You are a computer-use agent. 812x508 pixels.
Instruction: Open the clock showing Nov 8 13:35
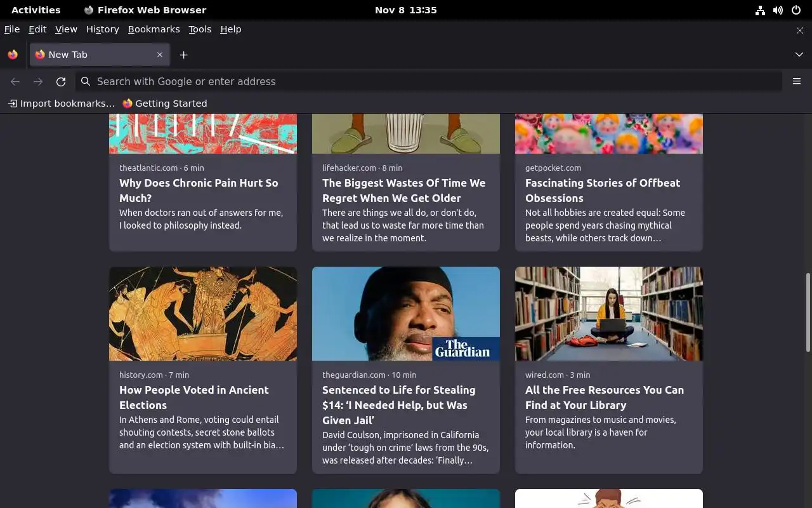pos(406,10)
